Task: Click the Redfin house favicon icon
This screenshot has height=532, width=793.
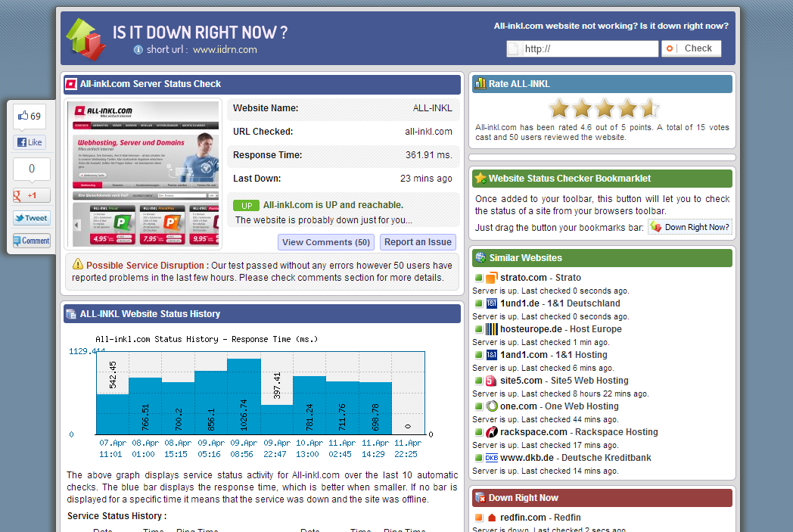Action: pos(491,518)
